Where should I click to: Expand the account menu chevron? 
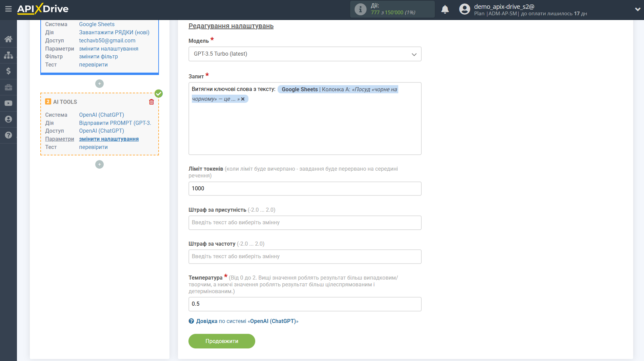[x=638, y=9]
